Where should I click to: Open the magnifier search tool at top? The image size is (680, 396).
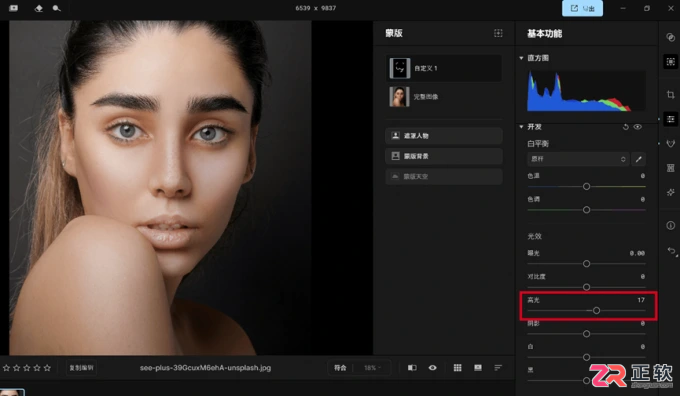click(56, 8)
